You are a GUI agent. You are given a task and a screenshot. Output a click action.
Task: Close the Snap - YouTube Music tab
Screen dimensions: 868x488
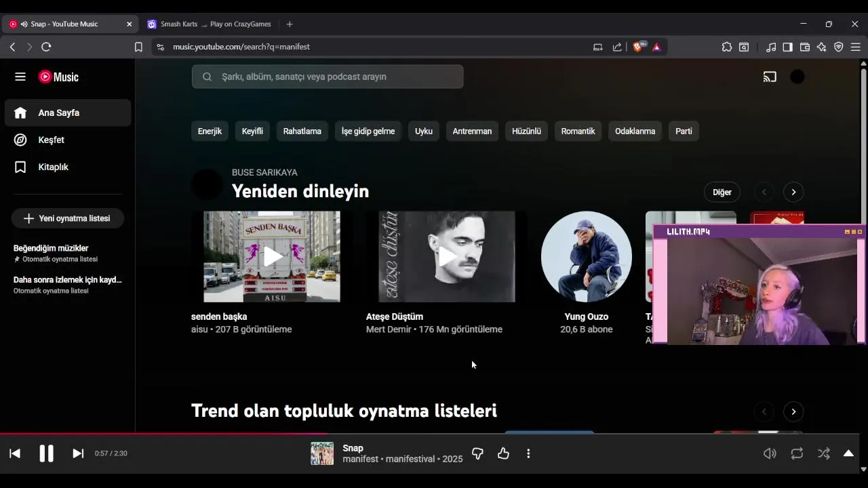pyautogui.click(x=129, y=24)
